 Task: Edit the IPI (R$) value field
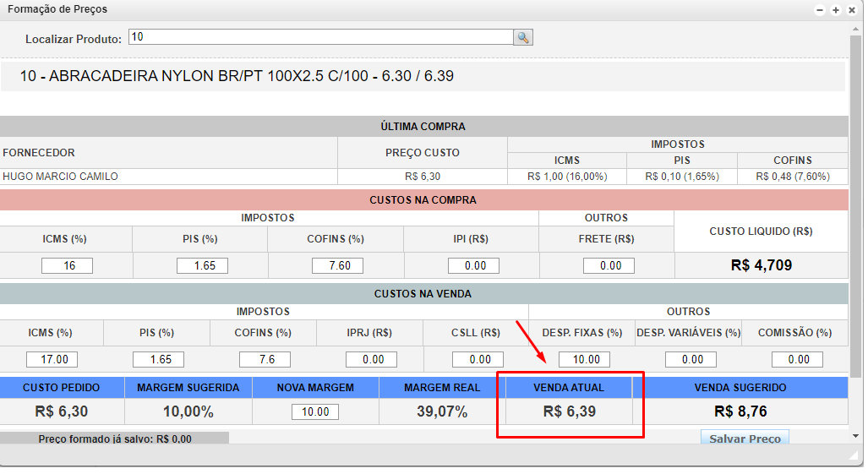pos(473,265)
